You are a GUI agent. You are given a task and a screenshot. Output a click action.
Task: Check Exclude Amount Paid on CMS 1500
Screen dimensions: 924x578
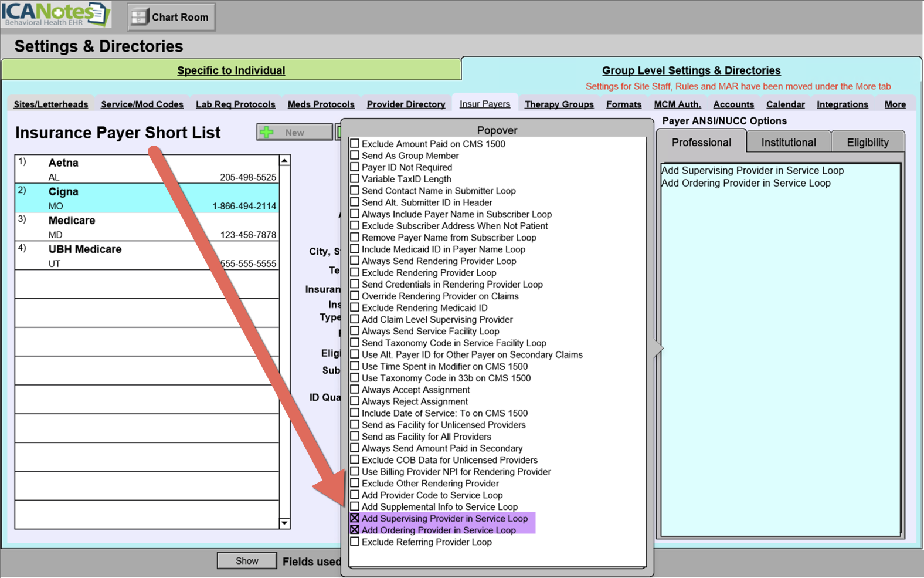pos(355,143)
